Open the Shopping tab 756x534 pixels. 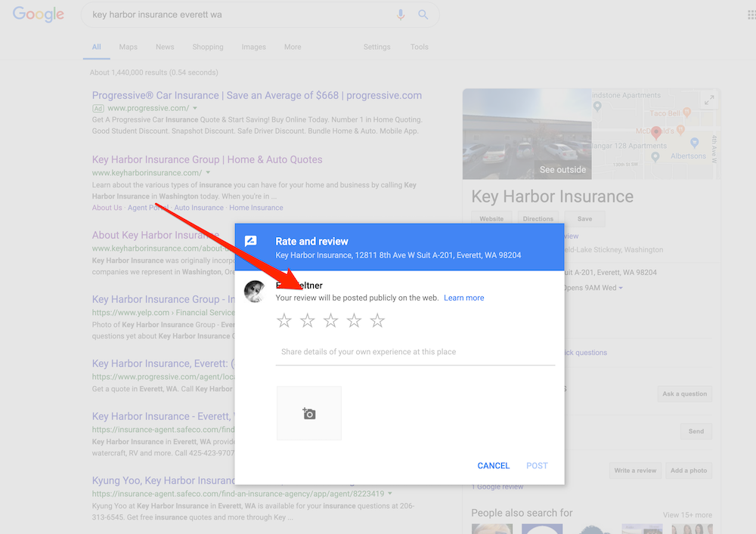208,47
